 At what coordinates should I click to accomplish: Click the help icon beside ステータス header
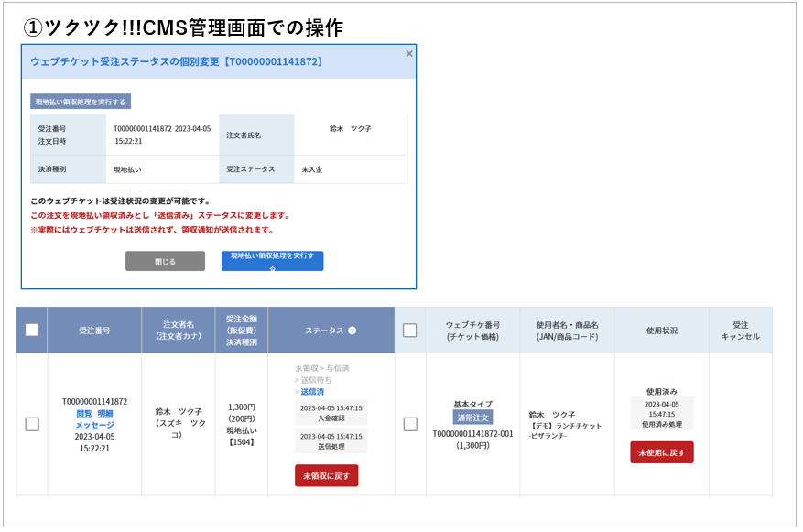coord(352,331)
